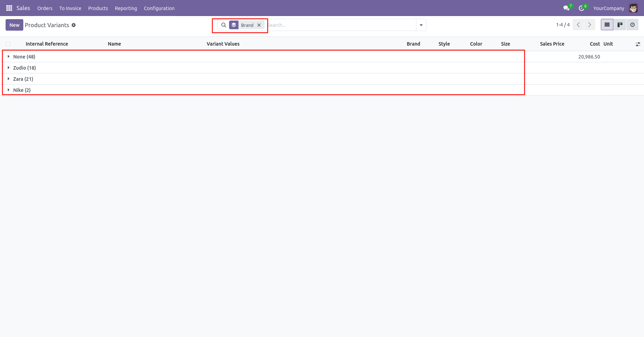Sort by Variant Values column
The image size is (644, 337).
(x=223, y=44)
